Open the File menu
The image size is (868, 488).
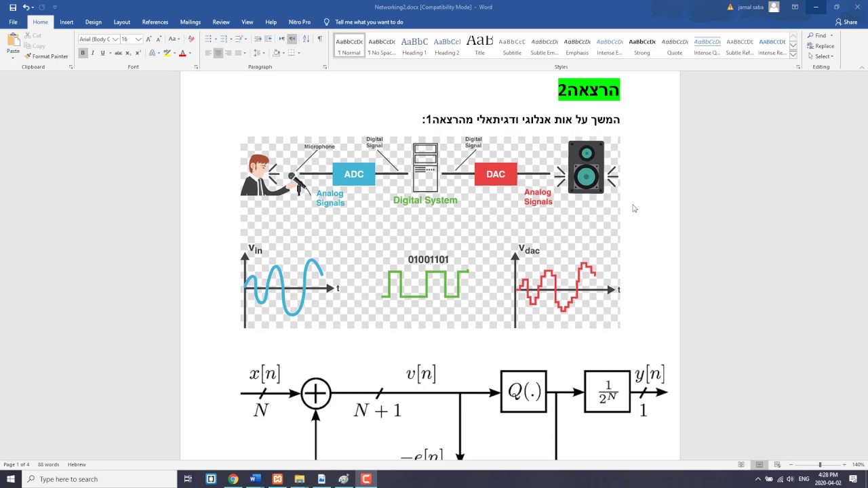pos(13,22)
